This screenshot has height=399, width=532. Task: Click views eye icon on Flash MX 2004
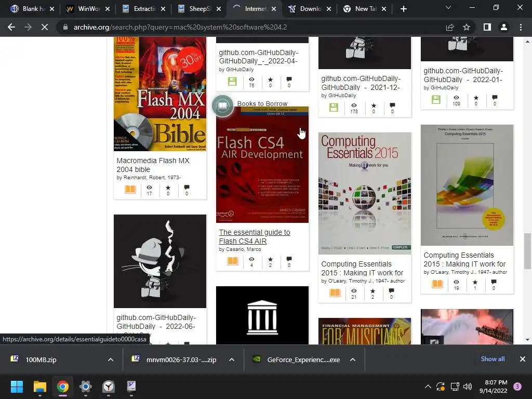149,187
